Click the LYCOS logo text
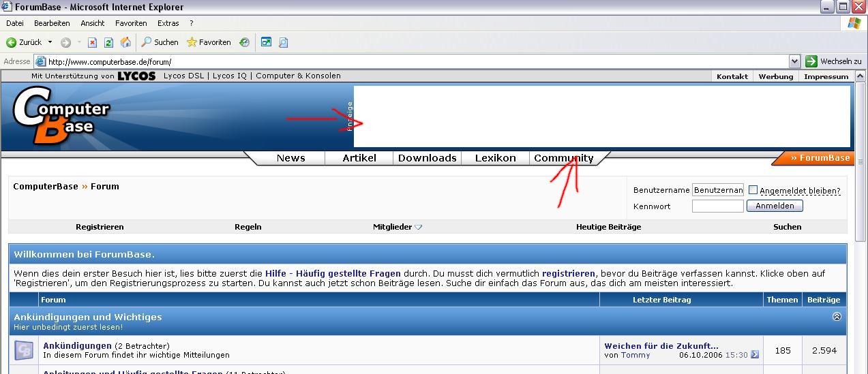 (136, 76)
